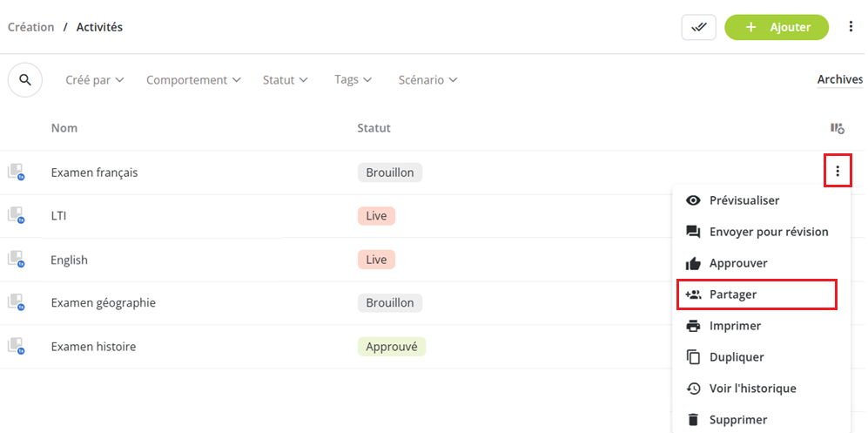This screenshot has height=433, width=868.
Task: Open the Archives link
Action: coord(840,80)
